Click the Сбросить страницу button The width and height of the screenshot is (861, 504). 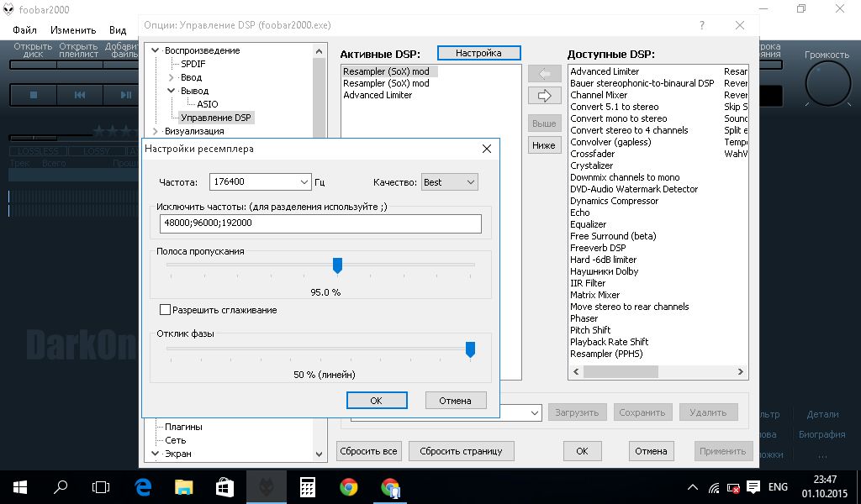coord(462,451)
